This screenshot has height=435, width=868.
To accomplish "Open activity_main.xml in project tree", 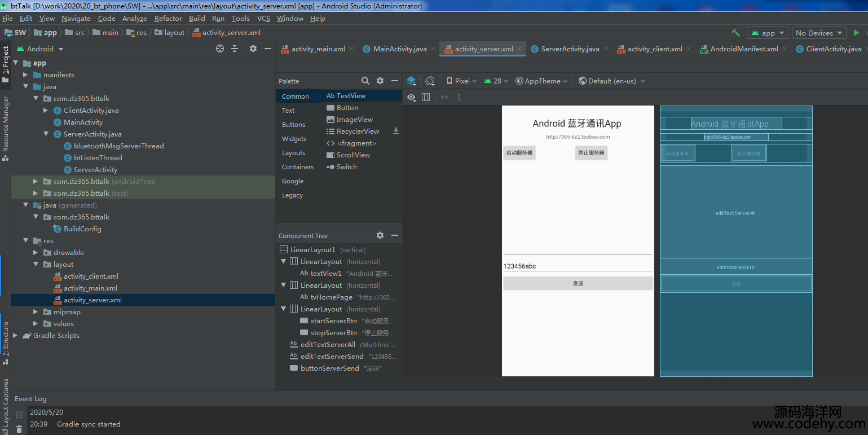I will pyautogui.click(x=90, y=288).
